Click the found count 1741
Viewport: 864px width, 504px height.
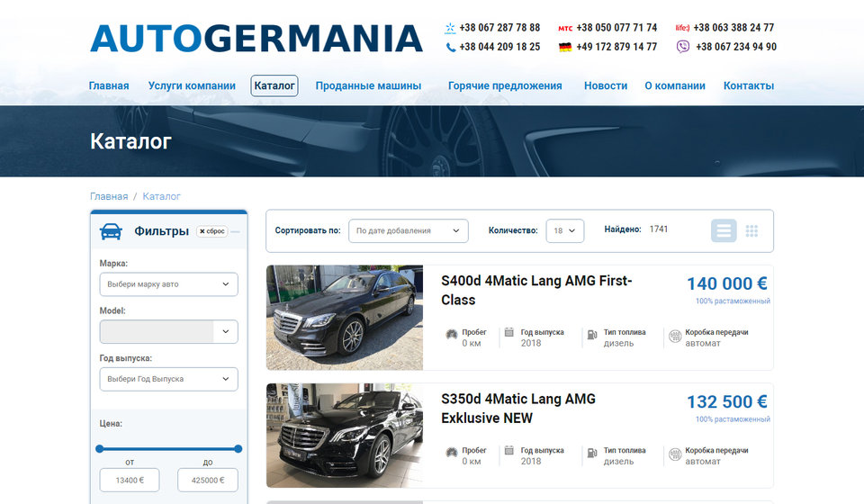tap(659, 229)
